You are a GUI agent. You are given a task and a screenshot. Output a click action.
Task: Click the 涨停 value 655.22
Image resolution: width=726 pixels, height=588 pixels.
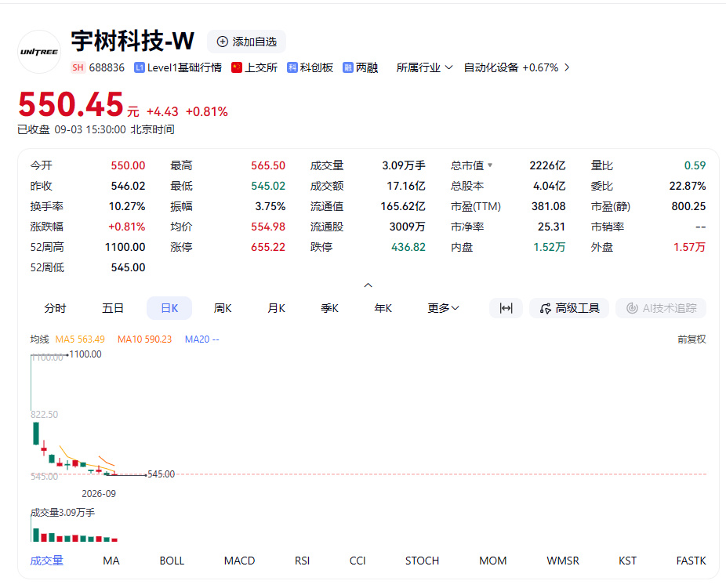[x=268, y=247]
